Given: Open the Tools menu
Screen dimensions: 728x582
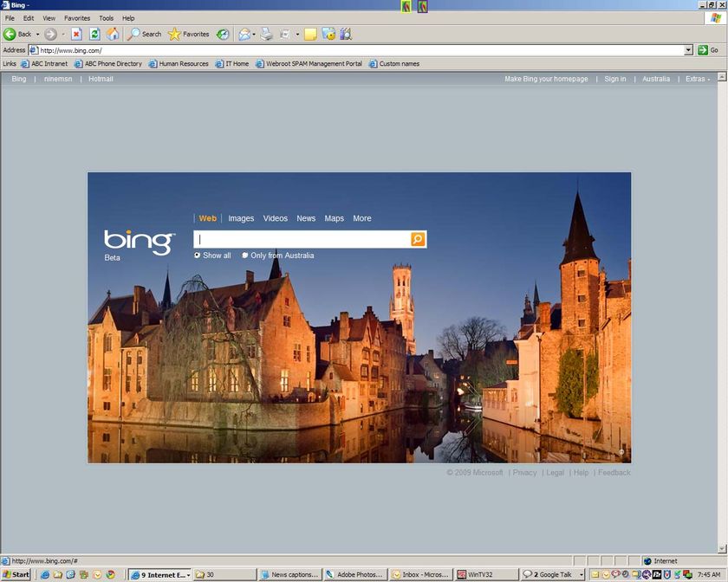Looking at the screenshot, I should (106, 18).
